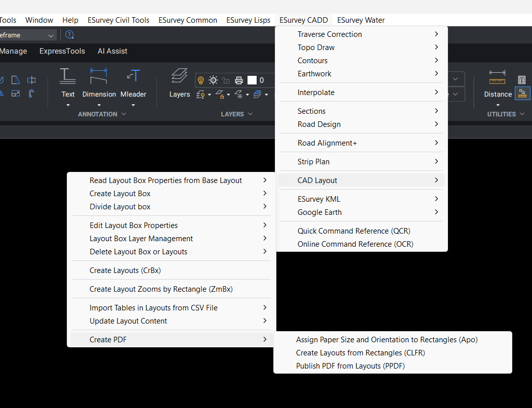Choose Publish PDF from Layouts (PPDF)
The image size is (532, 408).
[x=393, y=366]
